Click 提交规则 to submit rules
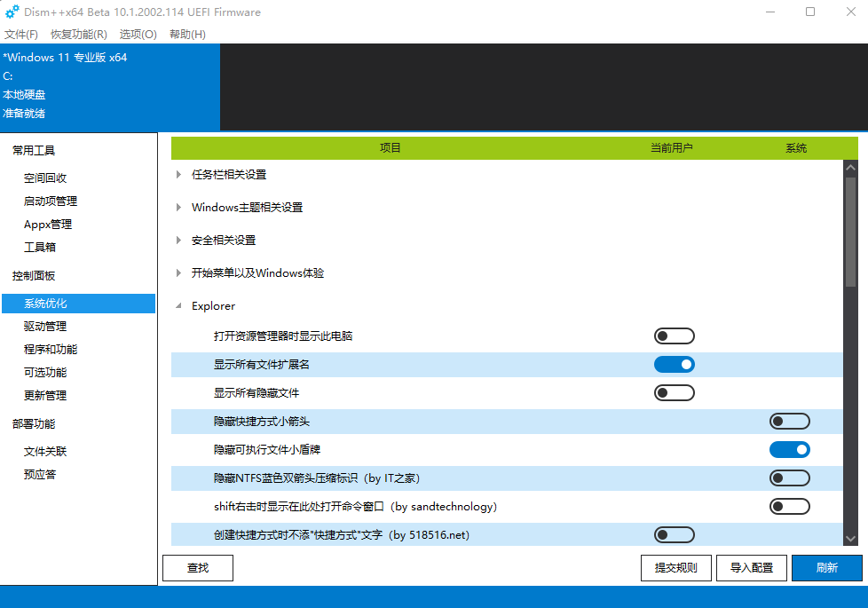The image size is (868, 608). [x=675, y=567]
